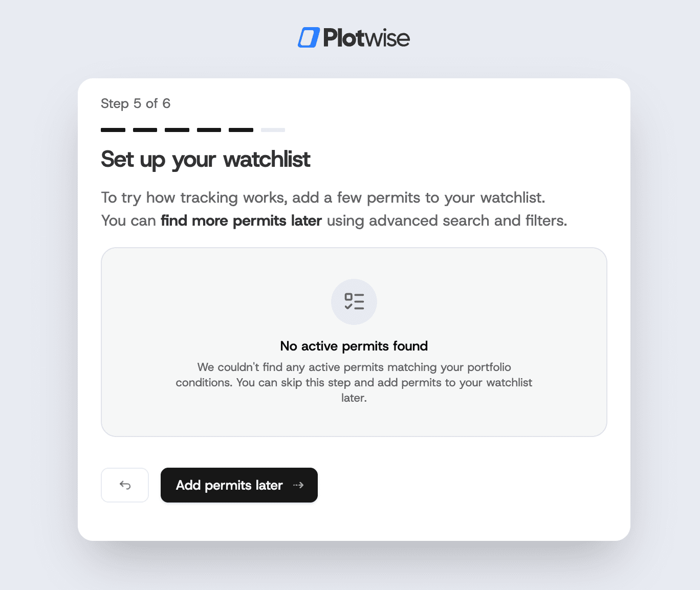This screenshot has width=700, height=590.
Task: Click the bold find more permits later text
Action: 241,221
